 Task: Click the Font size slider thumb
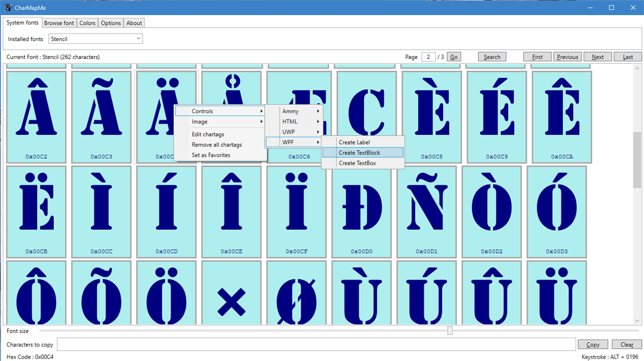(450, 331)
